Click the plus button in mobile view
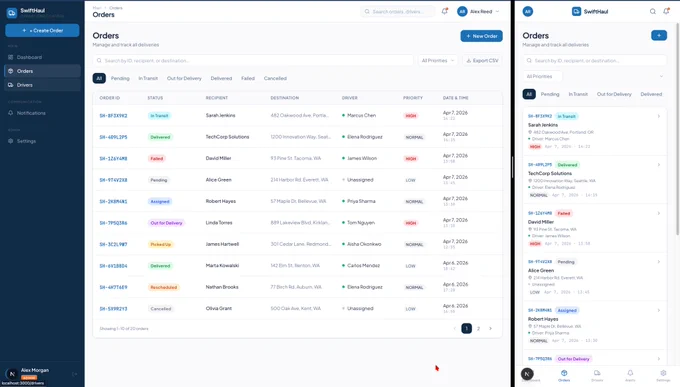This screenshot has width=680, height=387. [x=659, y=36]
